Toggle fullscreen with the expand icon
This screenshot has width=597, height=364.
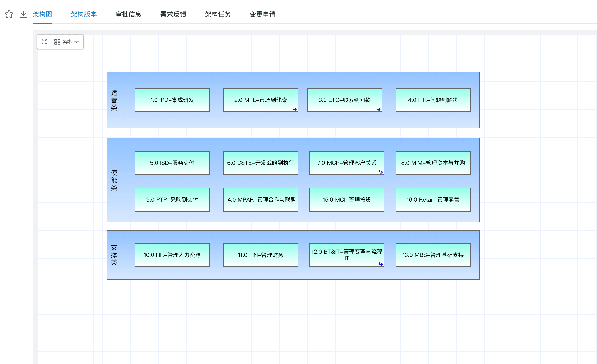pos(44,42)
